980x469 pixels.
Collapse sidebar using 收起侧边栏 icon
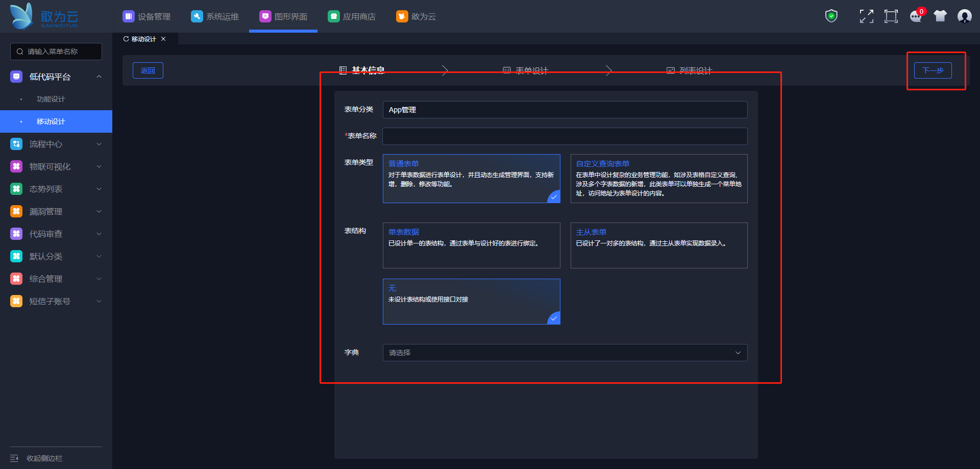[x=14, y=458]
